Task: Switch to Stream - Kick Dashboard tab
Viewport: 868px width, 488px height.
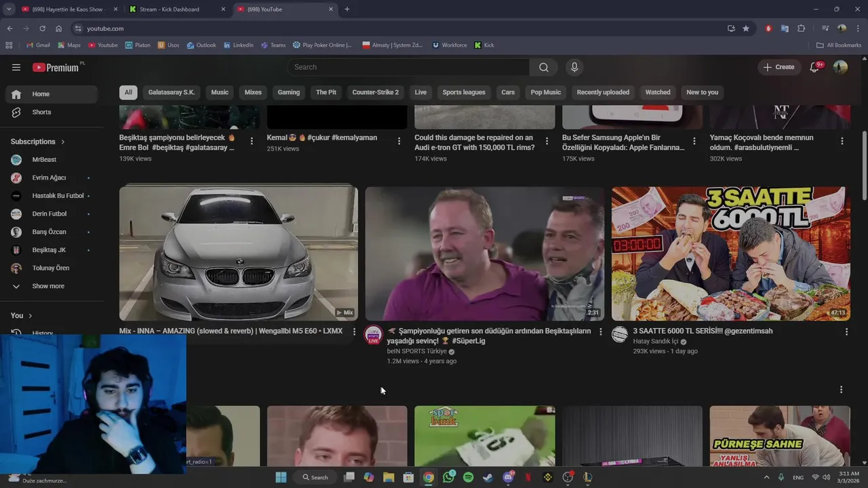Action: (178, 9)
